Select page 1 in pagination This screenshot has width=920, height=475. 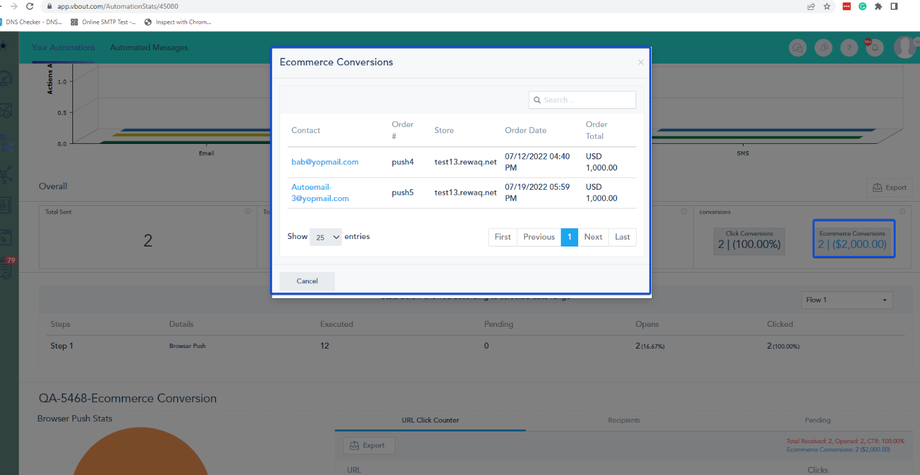click(570, 237)
